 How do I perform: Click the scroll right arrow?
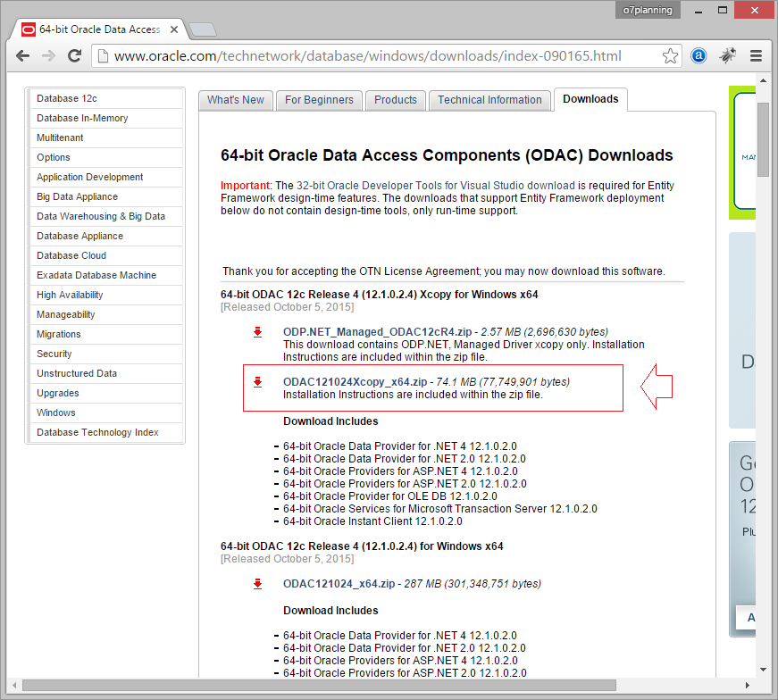(x=748, y=686)
